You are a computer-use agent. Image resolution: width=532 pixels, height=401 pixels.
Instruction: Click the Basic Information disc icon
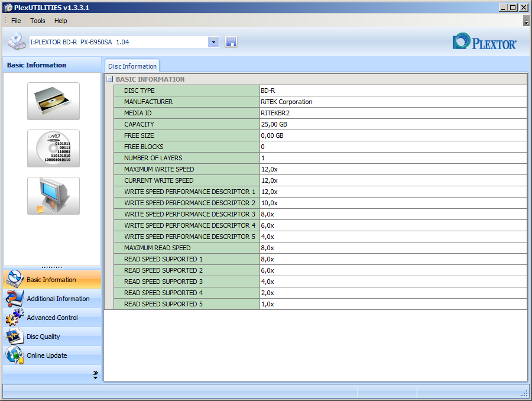15,279
